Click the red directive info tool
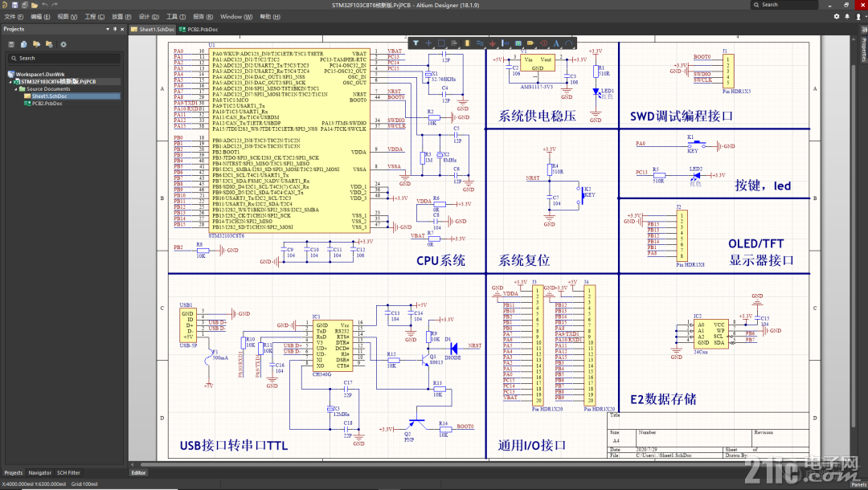The image size is (868, 490). tap(543, 43)
